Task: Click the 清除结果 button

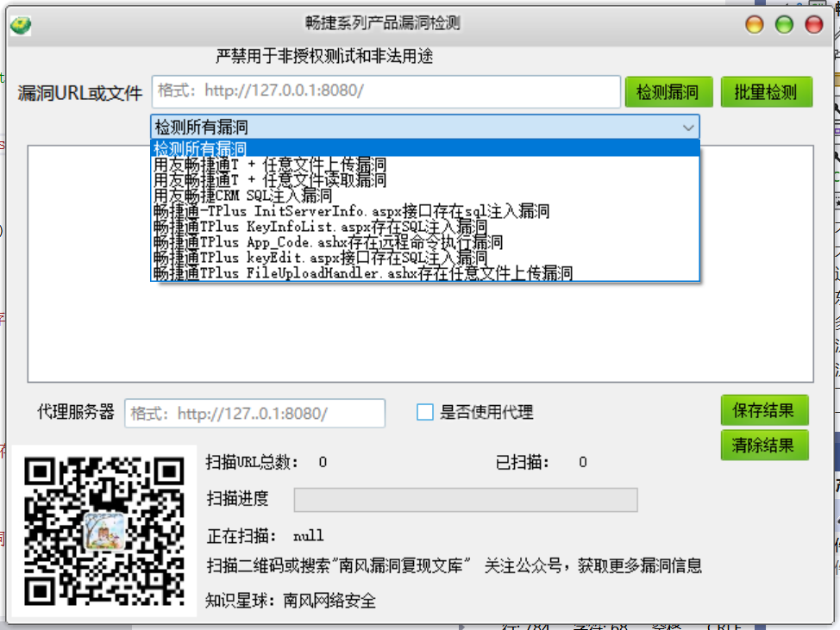Action: pyautogui.click(x=764, y=445)
